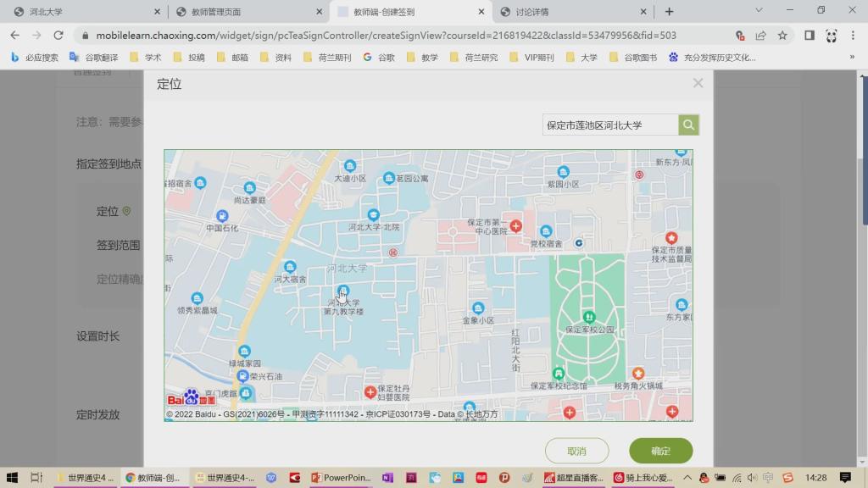Open the 超星直播客 taskbar app

click(x=574, y=478)
